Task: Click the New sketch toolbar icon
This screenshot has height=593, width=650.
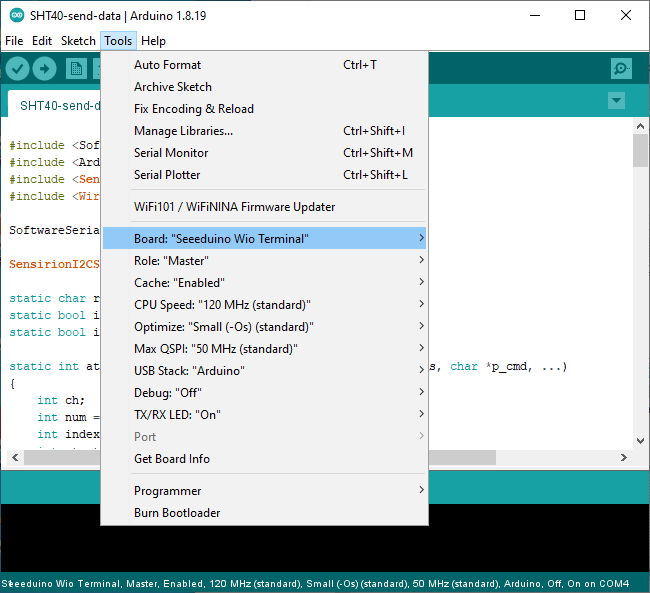Action: [x=76, y=68]
